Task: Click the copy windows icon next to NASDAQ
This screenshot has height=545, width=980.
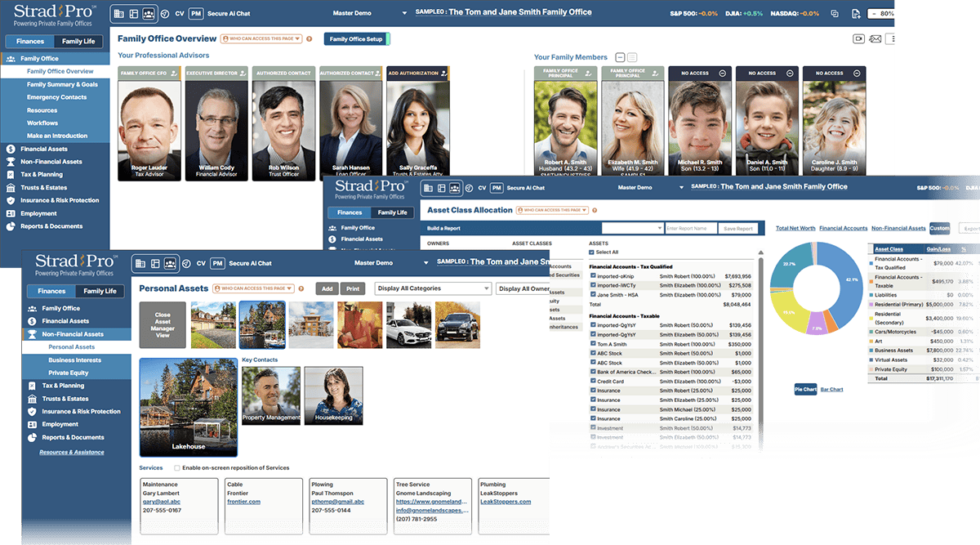Action: click(x=834, y=14)
